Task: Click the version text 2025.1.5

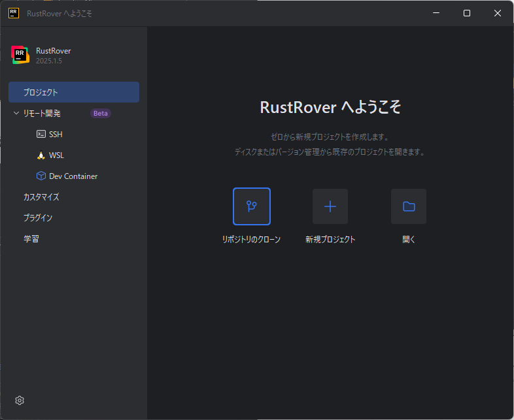Action: (49, 61)
